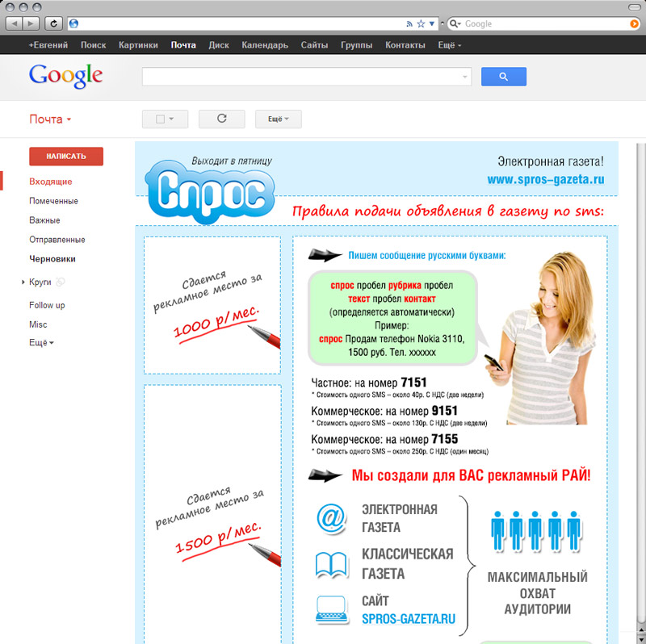Image resolution: width=646 pixels, height=644 pixels.
Task: Refresh the mailbox with the circular arrow button
Action: coord(221,119)
